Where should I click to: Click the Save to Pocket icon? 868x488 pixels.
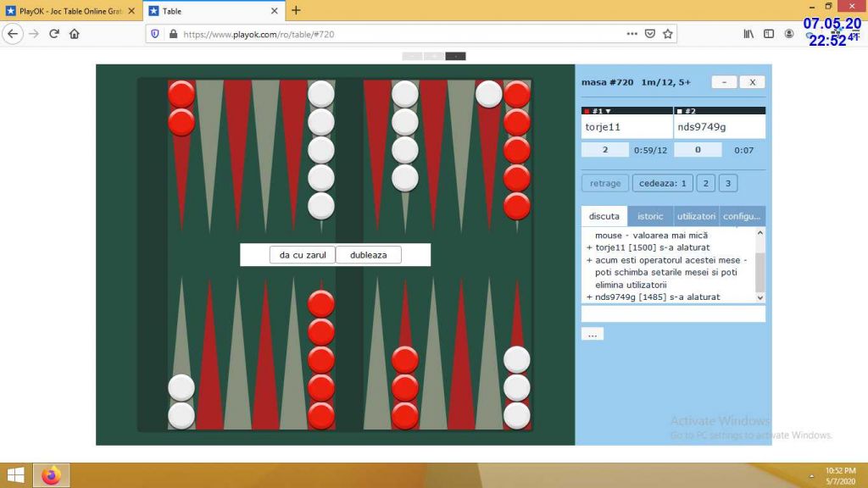650,34
